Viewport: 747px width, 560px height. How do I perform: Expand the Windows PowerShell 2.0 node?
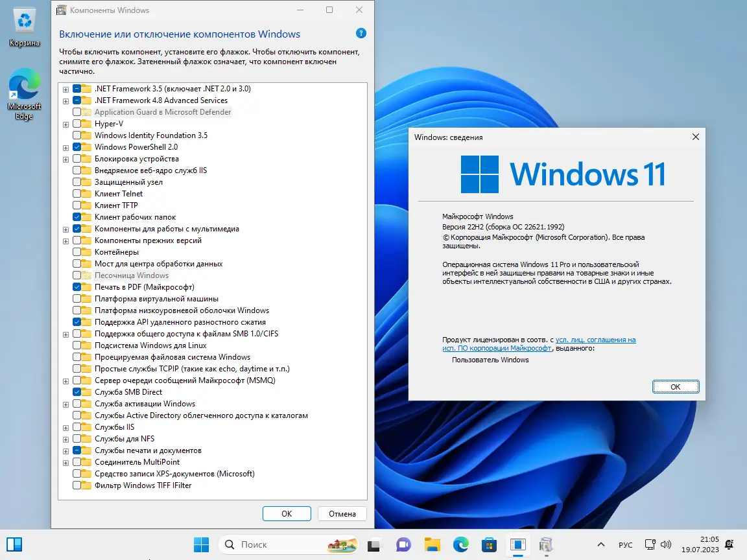pos(65,148)
